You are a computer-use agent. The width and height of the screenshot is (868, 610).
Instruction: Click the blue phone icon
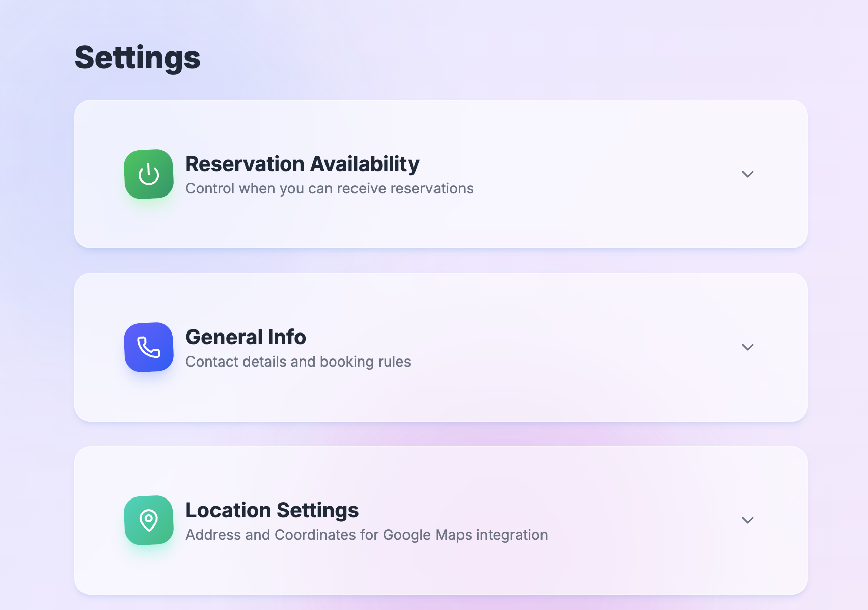(149, 347)
